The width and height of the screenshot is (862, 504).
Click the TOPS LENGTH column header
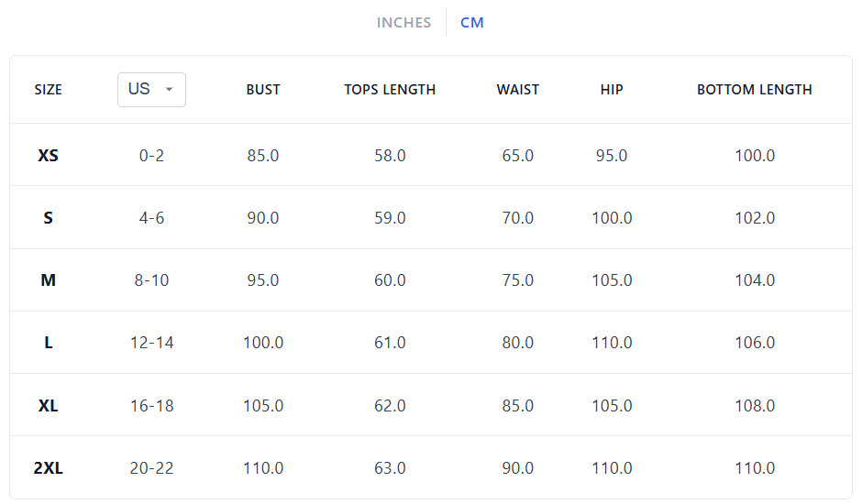390,90
